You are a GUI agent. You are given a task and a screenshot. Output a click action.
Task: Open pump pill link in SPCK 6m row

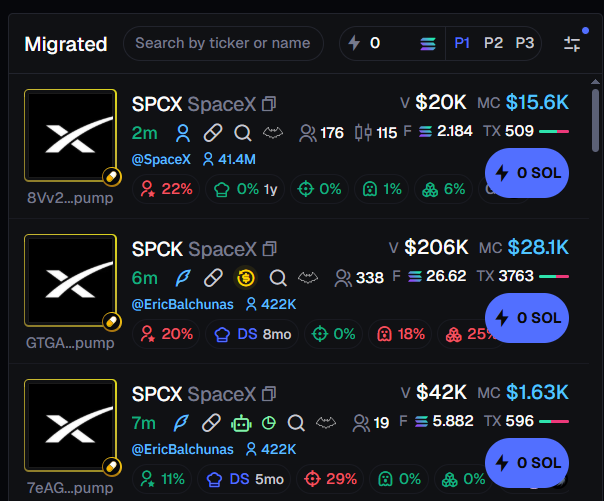pos(213,278)
